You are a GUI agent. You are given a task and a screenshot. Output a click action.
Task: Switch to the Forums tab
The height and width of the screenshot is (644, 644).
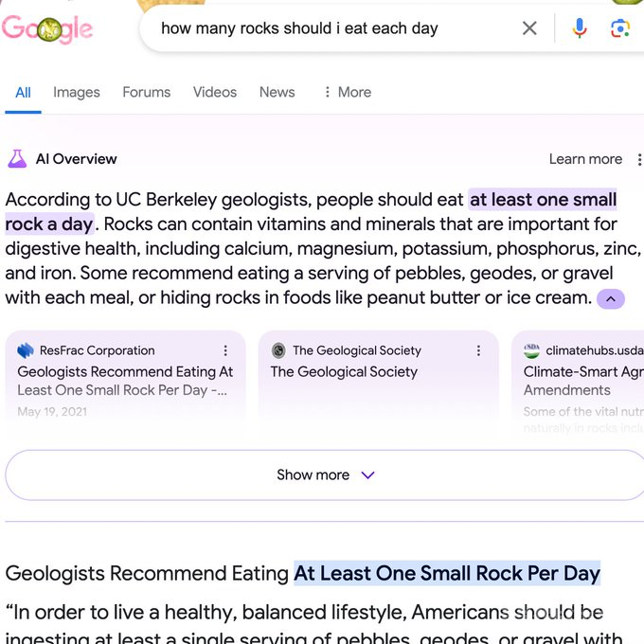146,92
